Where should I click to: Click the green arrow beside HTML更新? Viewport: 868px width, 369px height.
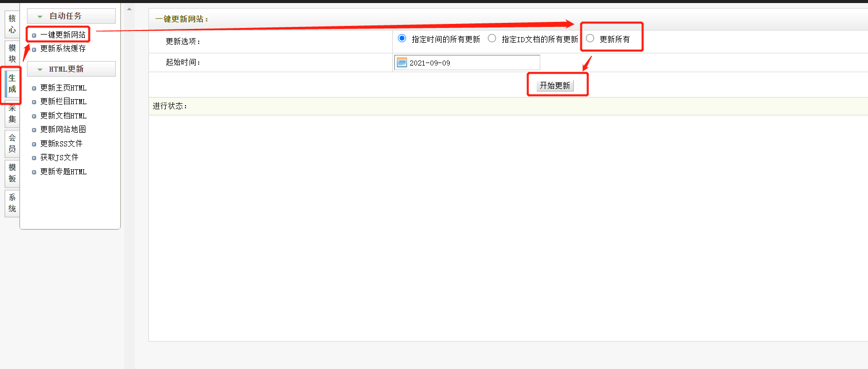coord(40,70)
